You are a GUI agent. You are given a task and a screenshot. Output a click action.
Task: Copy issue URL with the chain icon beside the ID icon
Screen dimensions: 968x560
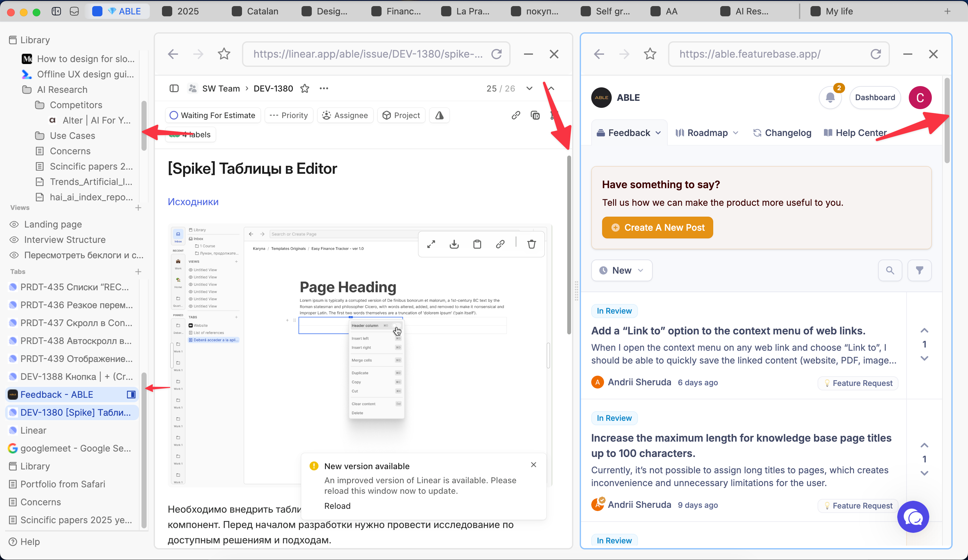[x=516, y=115]
